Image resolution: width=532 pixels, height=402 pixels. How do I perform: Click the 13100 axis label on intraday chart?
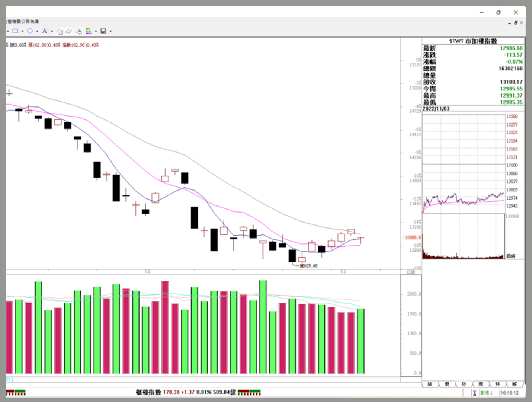(x=512, y=165)
